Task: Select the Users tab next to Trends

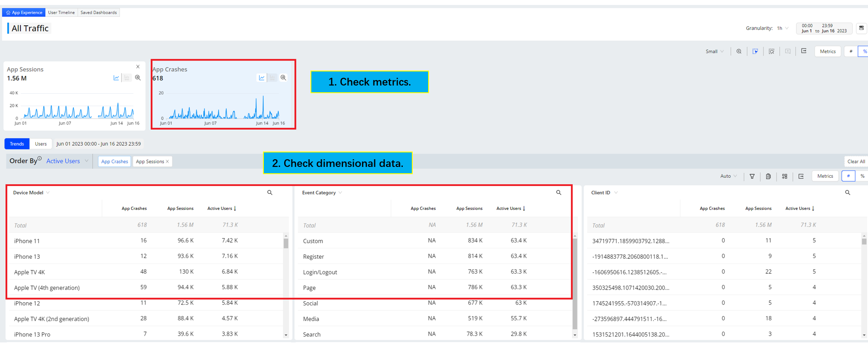Action: click(x=41, y=144)
